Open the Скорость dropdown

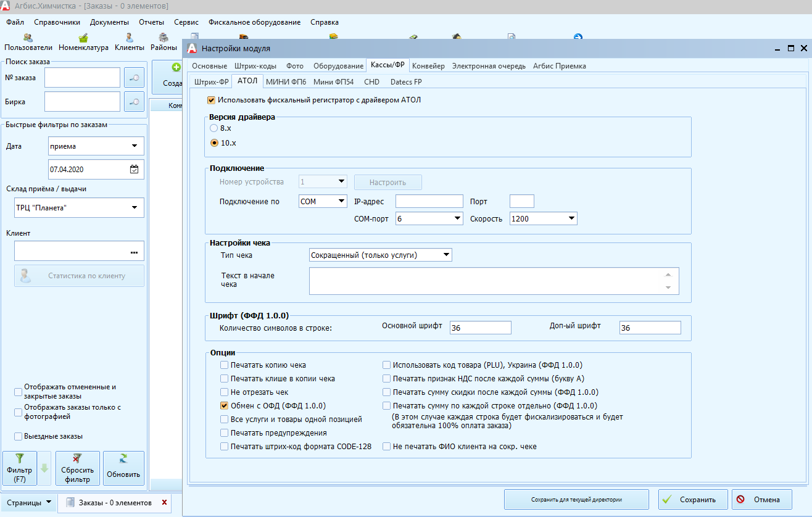[543, 218]
